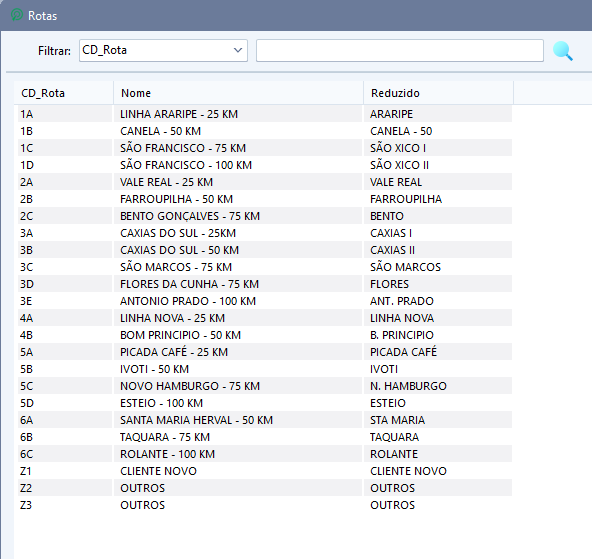Select the Z1 CLIENTE NOVO row
The image size is (592, 559).
[265, 470]
